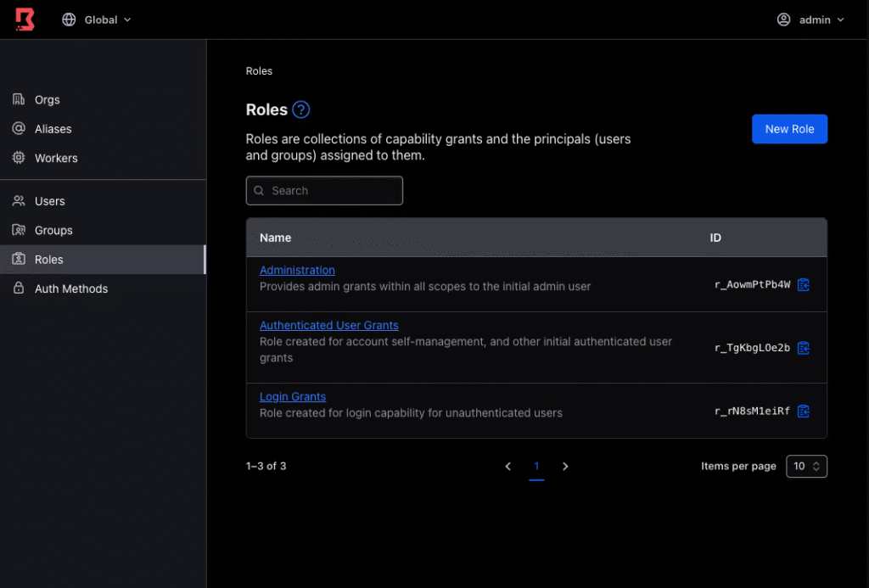Open the Global scope dropdown
Viewport: 869px width, 588px height.
point(97,20)
